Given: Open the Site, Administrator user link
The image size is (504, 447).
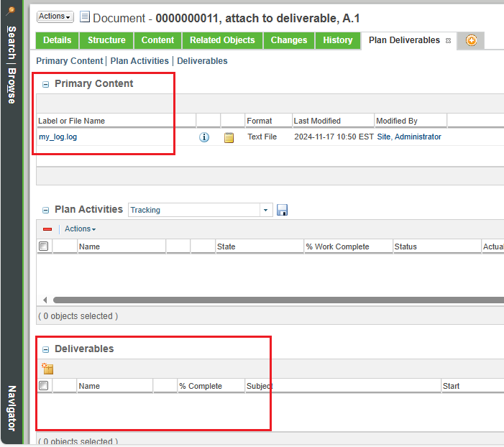Looking at the screenshot, I should 409,137.
